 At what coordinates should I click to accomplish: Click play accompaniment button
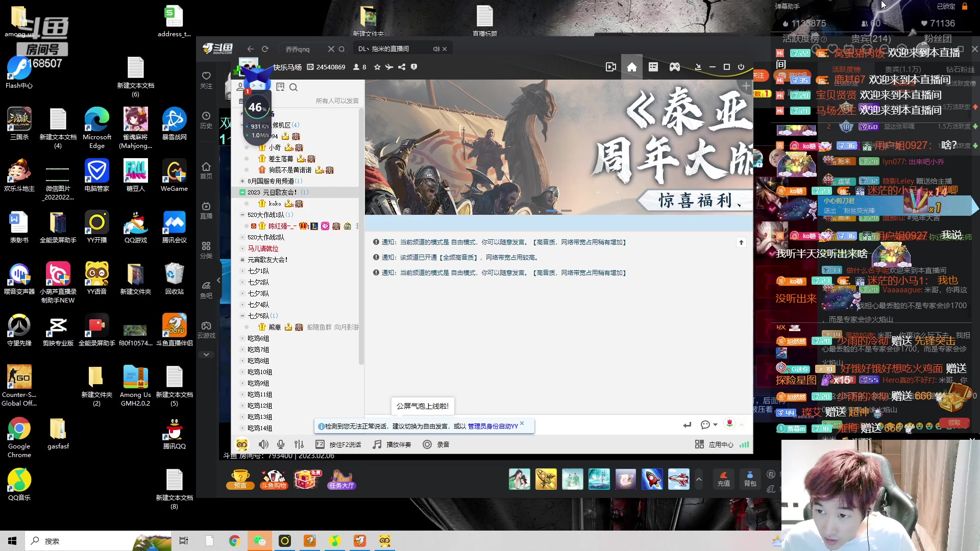tap(392, 444)
